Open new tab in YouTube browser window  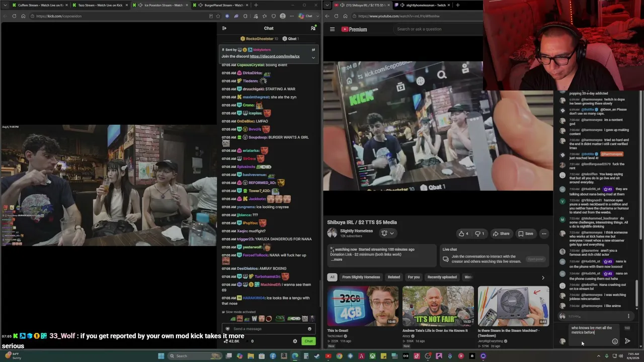point(457,5)
